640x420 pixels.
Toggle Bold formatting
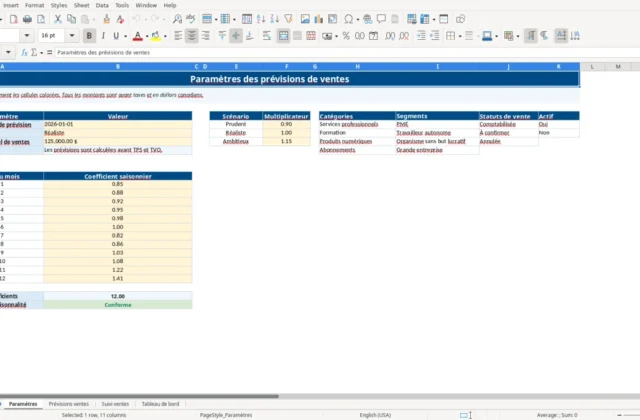click(89, 36)
